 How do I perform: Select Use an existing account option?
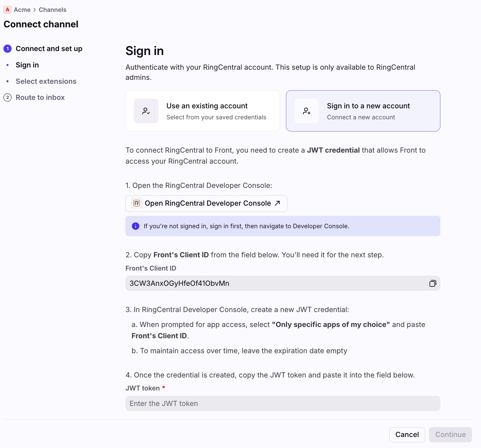pos(203,111)
